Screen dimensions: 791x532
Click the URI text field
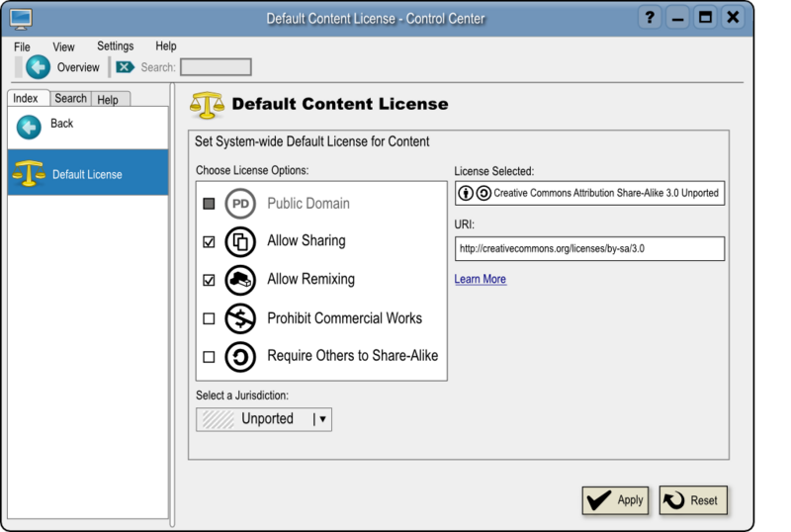coord(589,249)
